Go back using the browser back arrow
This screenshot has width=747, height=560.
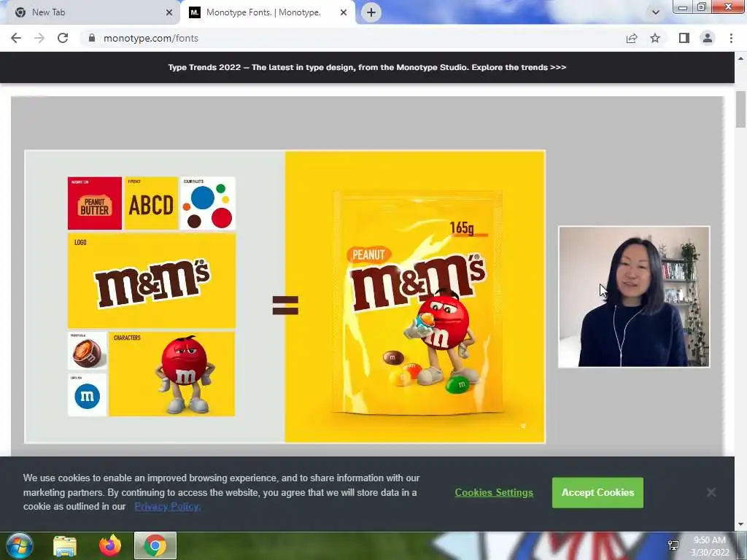[x=16, y=38]
